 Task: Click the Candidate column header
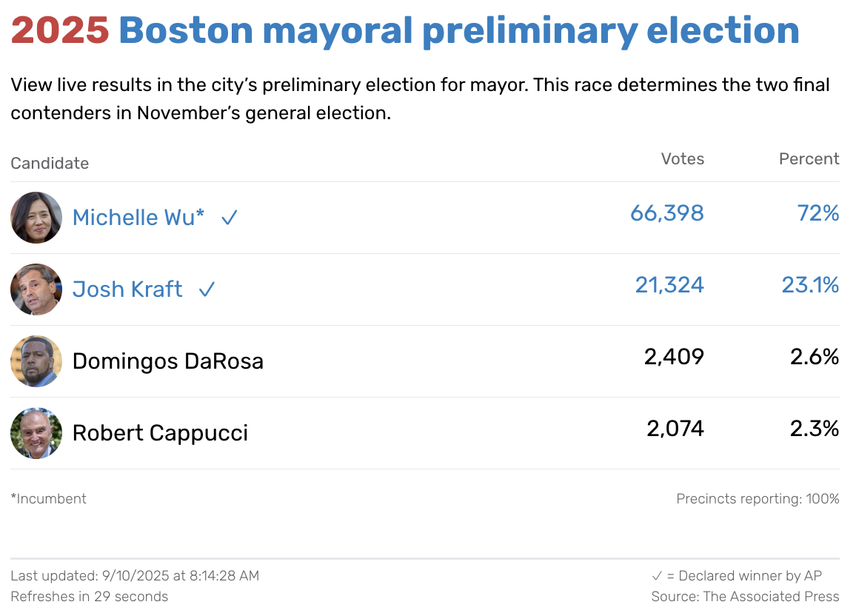[x=50, y=164]
